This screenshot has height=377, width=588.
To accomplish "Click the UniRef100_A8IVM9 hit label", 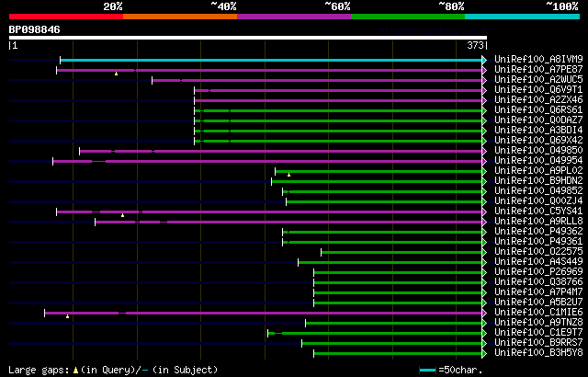I will [538, 59].
